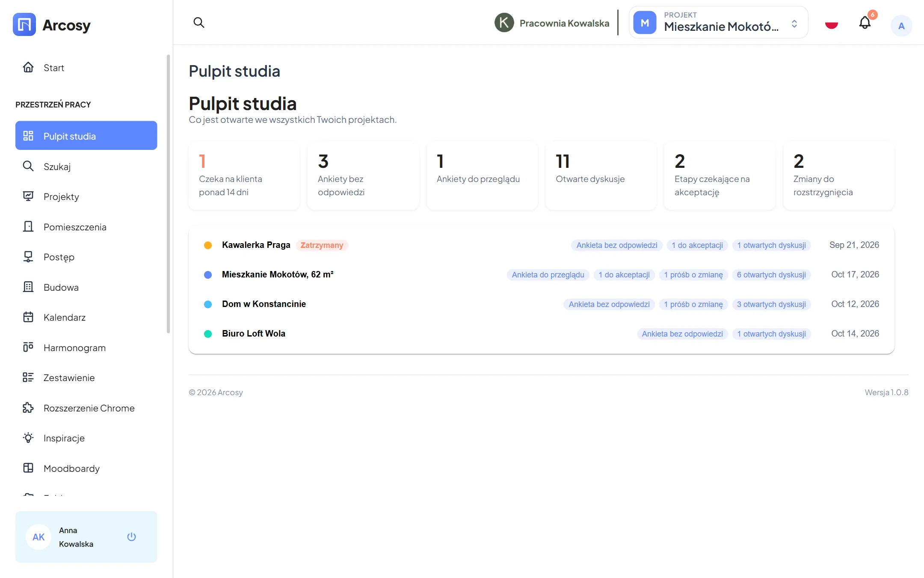The height and width of the screenshot is (578, 924).
Task: Open Moodboardy menu item
Action: [x=86, y=468]
